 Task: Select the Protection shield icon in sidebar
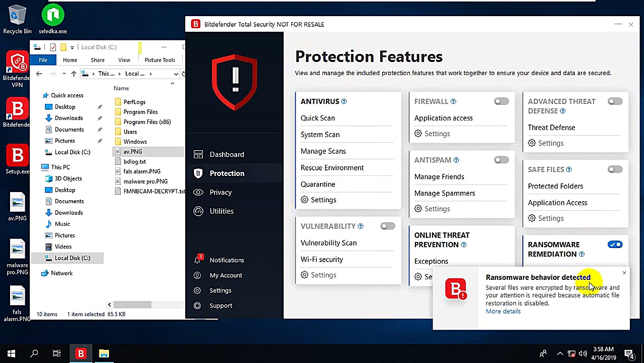point(198,173)
